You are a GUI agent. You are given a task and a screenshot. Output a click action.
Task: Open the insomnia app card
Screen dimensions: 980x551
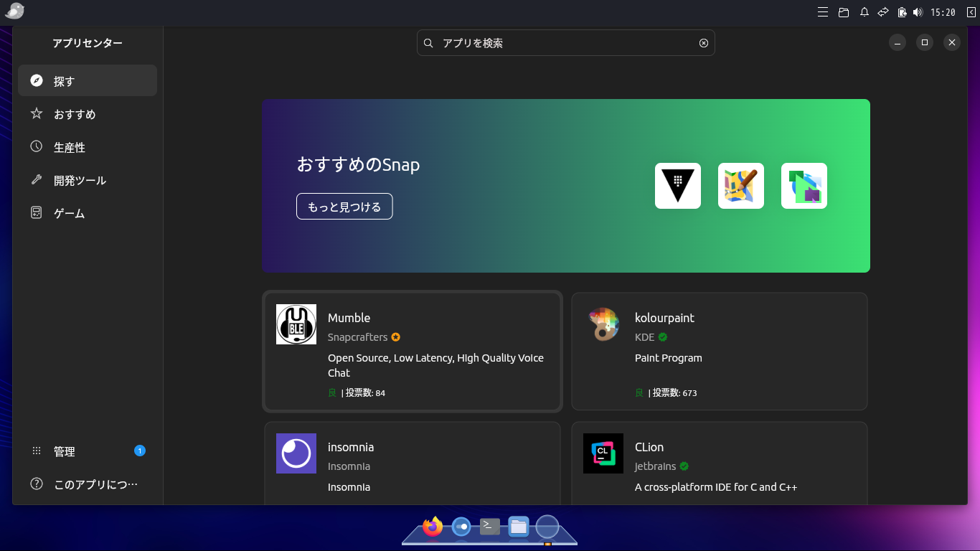tap(413, 463)
